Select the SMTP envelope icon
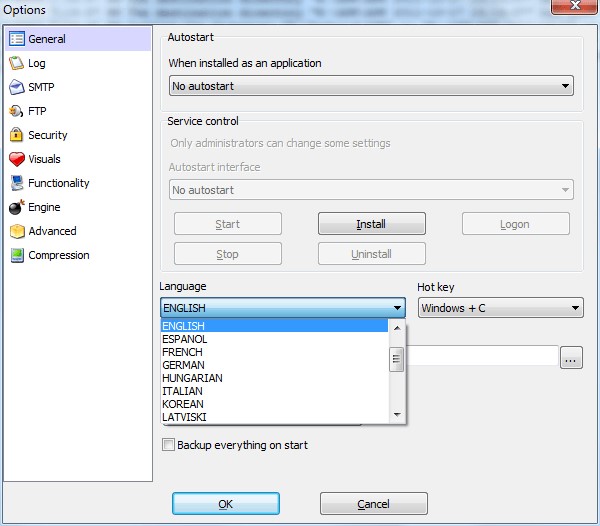The image size is (600, 526). pos(16,87)
